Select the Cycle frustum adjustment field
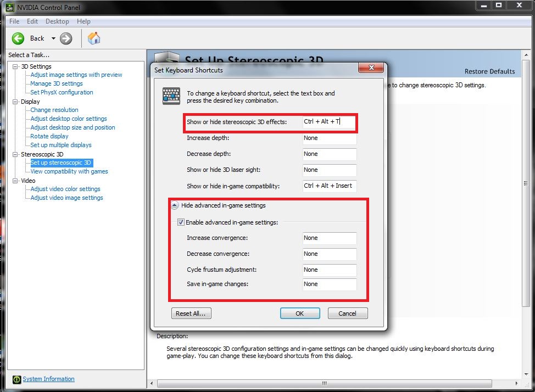Screen dimensions: 535x392 (330, 270)
